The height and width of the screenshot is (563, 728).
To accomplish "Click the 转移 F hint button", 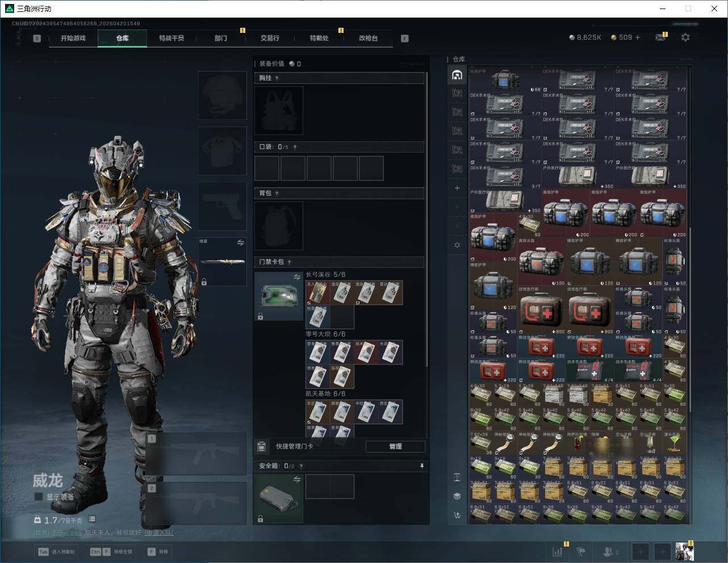I will 158,552.
